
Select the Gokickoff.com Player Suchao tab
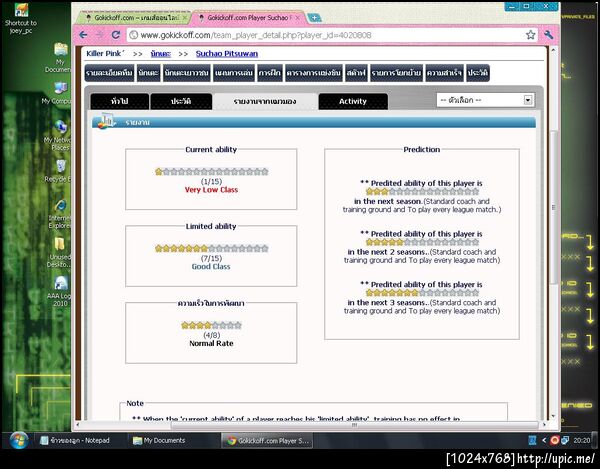248,18
